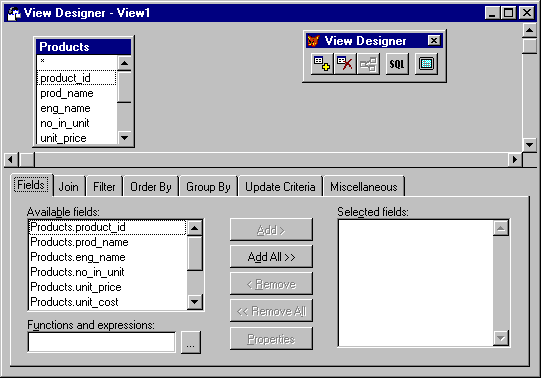Click the Add Join toolbar icon

pos(368,64)
